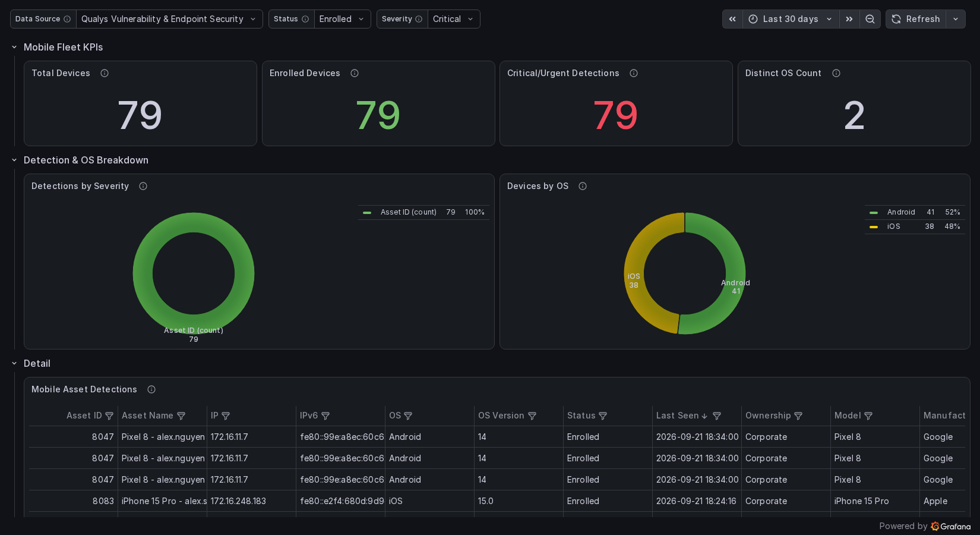980x535 pixels.
Task: Select Last Seen 2026-09-21 18:24:16 cell
Action: (697, 501)
